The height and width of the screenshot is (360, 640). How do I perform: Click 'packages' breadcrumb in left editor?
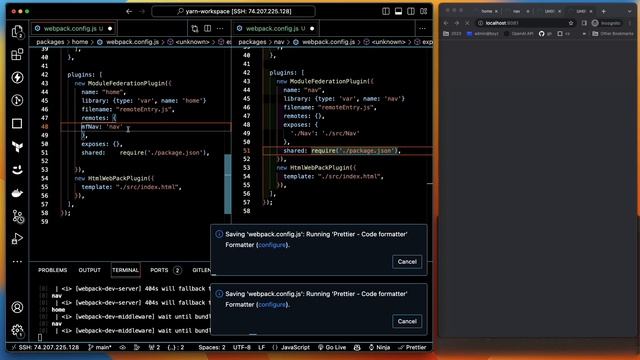click(50, 42)
